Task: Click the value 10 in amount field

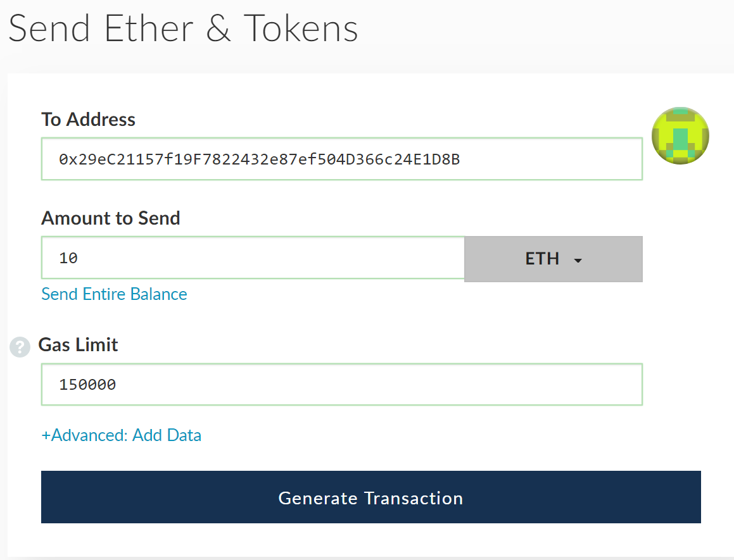Action: 68,258
